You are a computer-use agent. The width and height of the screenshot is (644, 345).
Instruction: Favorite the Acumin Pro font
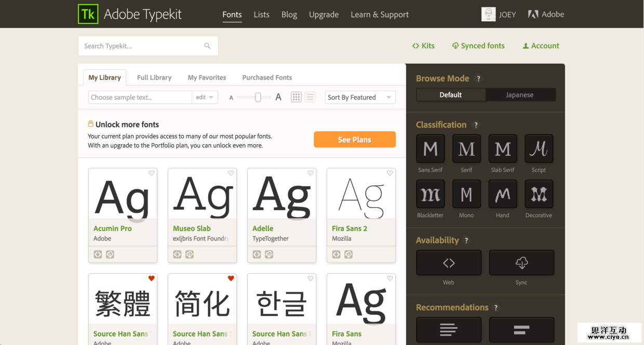click(151, 173)
